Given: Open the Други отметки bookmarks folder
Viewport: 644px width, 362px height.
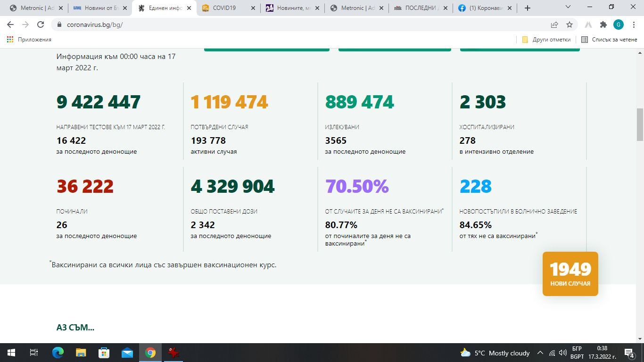Looking at the screenshot, I should 546,40.
